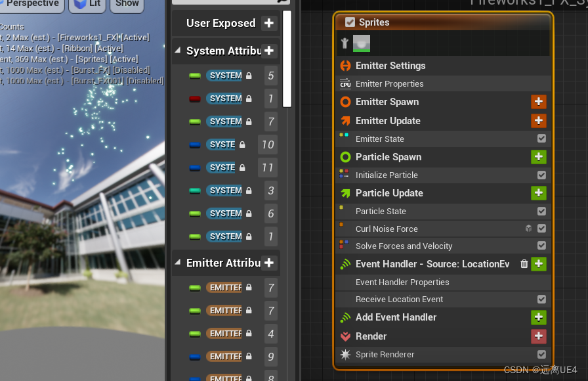Click the parameters panel vertical scrollbar
588x381 pixels.
click(x=287, y=59)
